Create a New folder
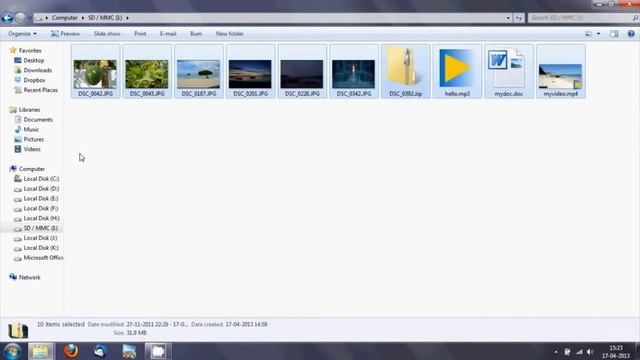Screen dimensions: 640x360 point(229,34)
